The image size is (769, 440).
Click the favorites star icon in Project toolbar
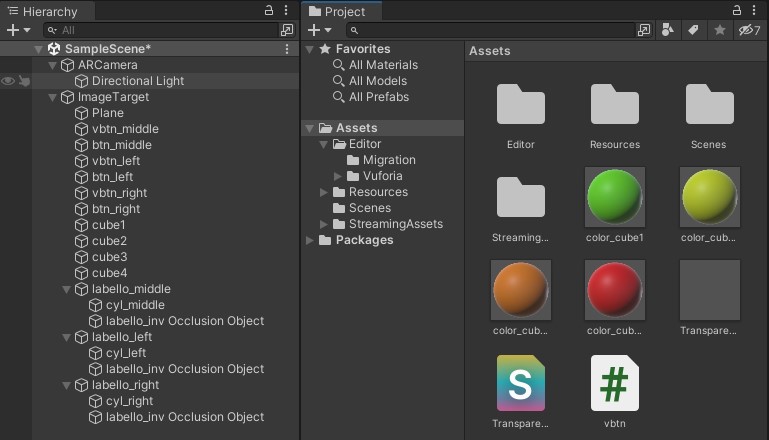coord(719,31)
